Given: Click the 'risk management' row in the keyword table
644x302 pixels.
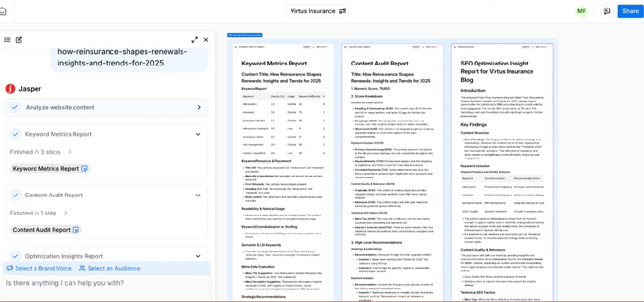Looking at the screenshot, I should 282,145.
